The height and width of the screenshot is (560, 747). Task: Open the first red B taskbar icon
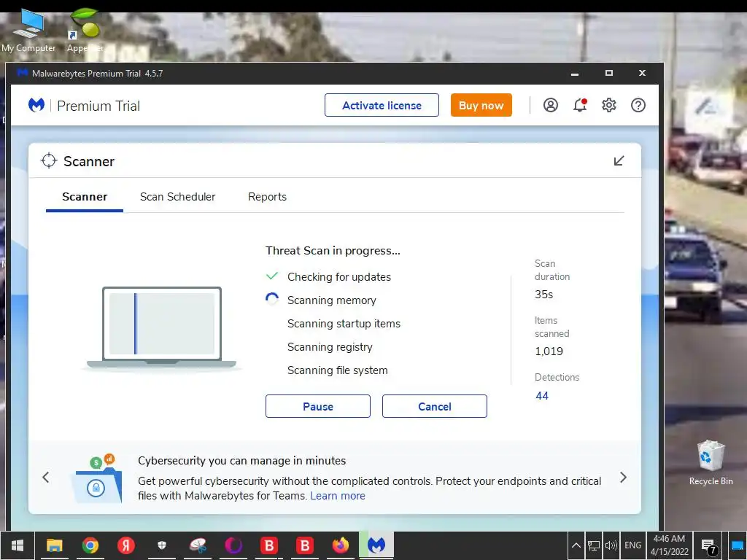pyautogui.click(x=269, y=545)
